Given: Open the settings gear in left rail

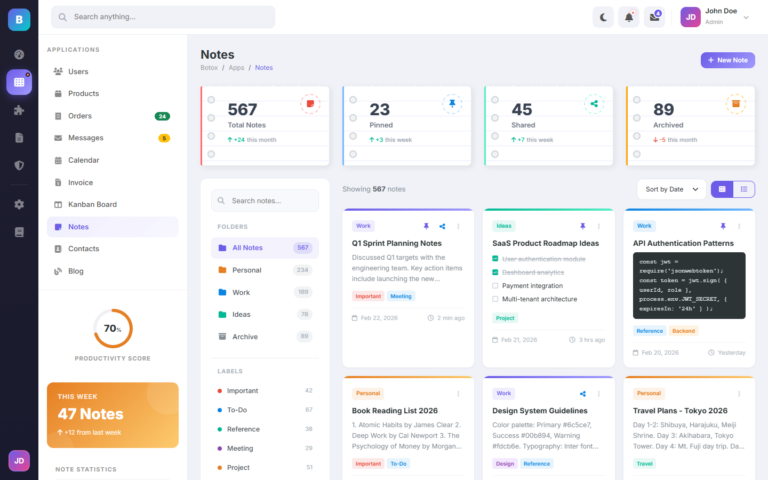Looking at the screenshot, I should click(x=18, y=204).
